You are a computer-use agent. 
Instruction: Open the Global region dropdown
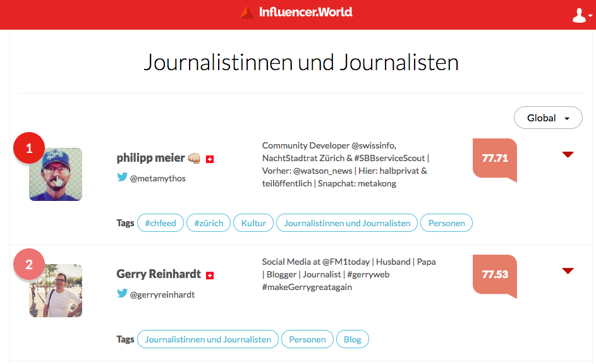[548, 118]
